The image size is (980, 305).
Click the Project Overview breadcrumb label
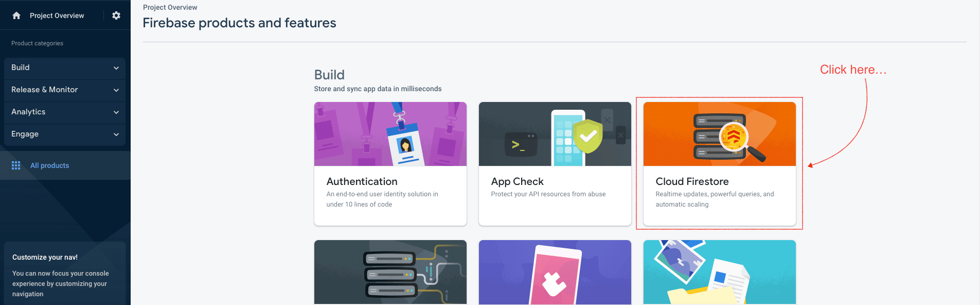pos(170,7)
